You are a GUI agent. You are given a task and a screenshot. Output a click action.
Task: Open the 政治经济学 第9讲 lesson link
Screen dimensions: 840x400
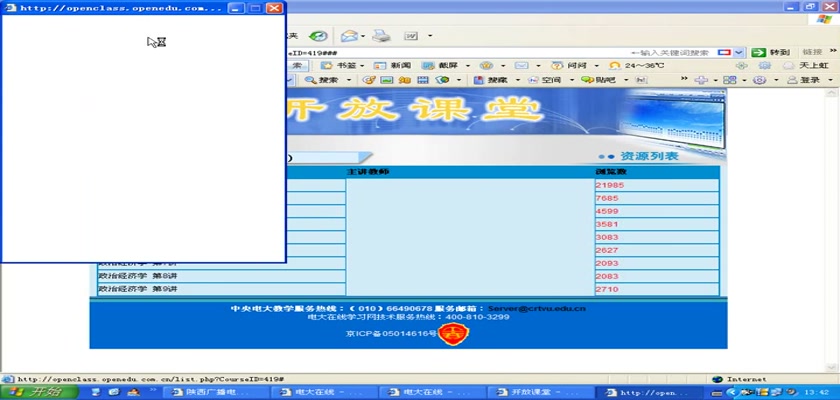pos(138,289)
